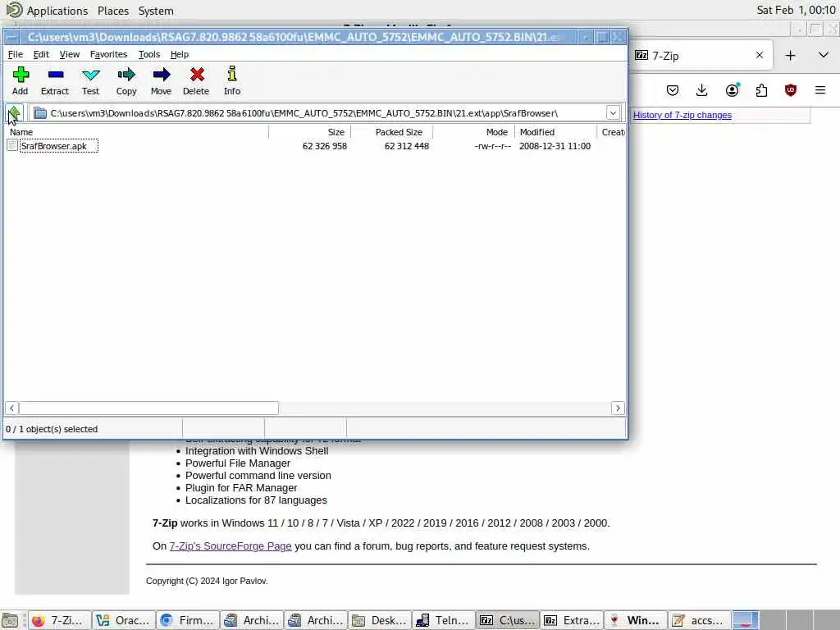Switch to the accs... taskbar button

(699, 620)
